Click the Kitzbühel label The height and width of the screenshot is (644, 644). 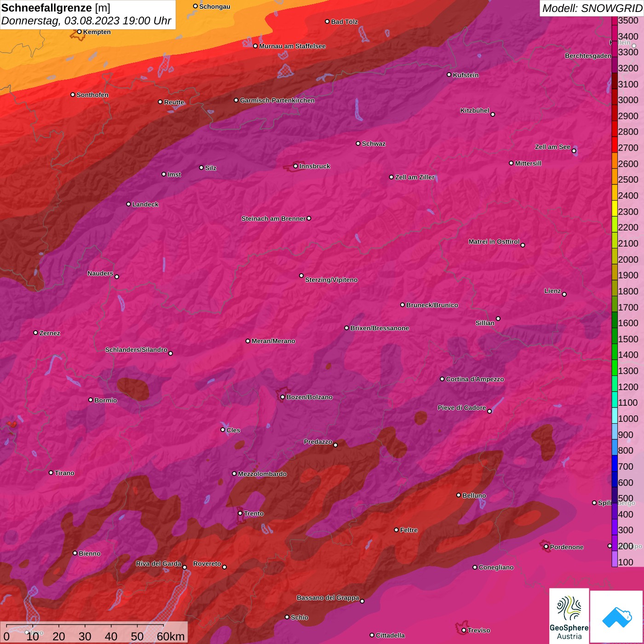tap(475, 110)
